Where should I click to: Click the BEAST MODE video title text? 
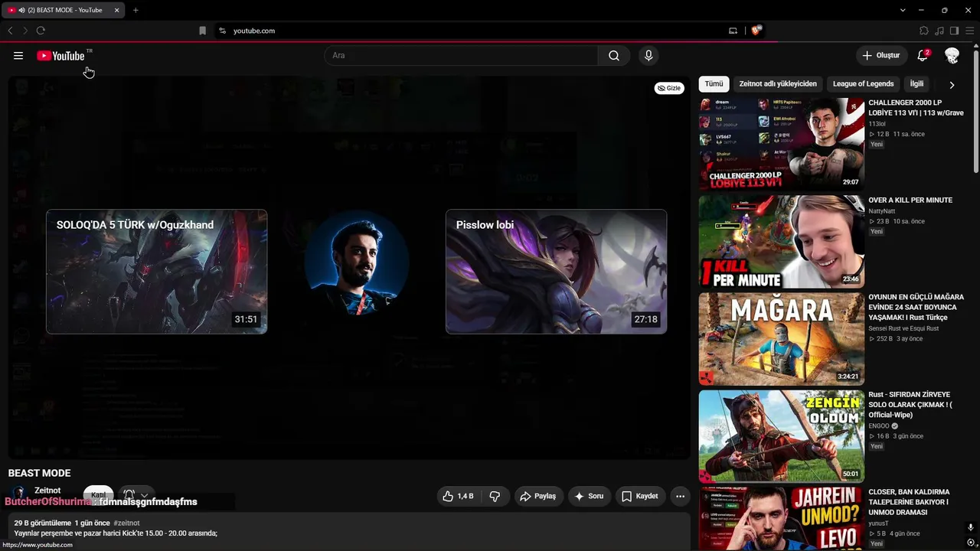click(x=39, y=473)
